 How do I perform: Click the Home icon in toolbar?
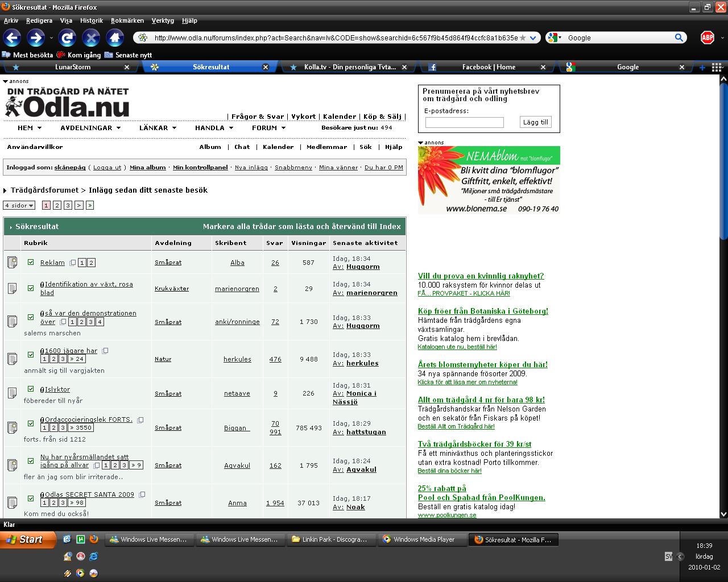click(115, 38)
